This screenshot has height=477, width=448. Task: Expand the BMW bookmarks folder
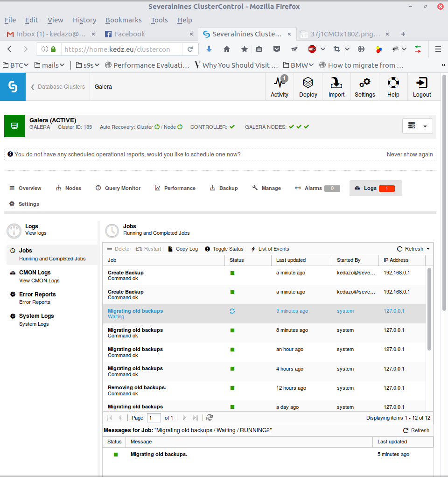click(x=298, y=65)
